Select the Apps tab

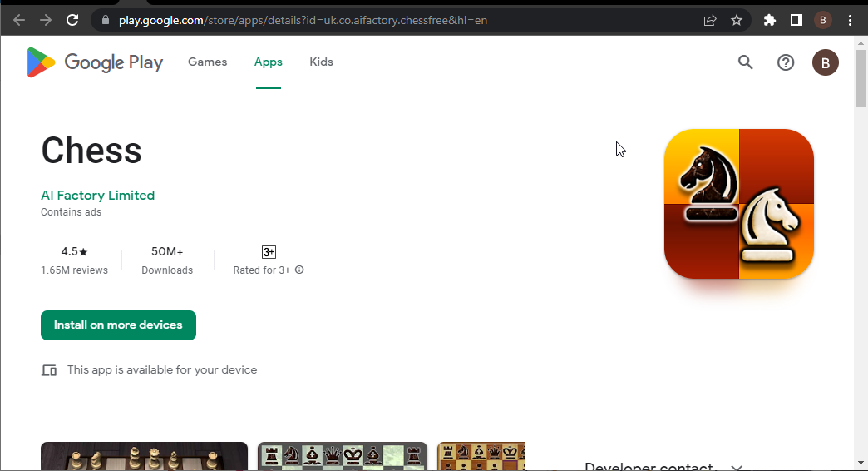pyautogui.click(x=269, y=62)
